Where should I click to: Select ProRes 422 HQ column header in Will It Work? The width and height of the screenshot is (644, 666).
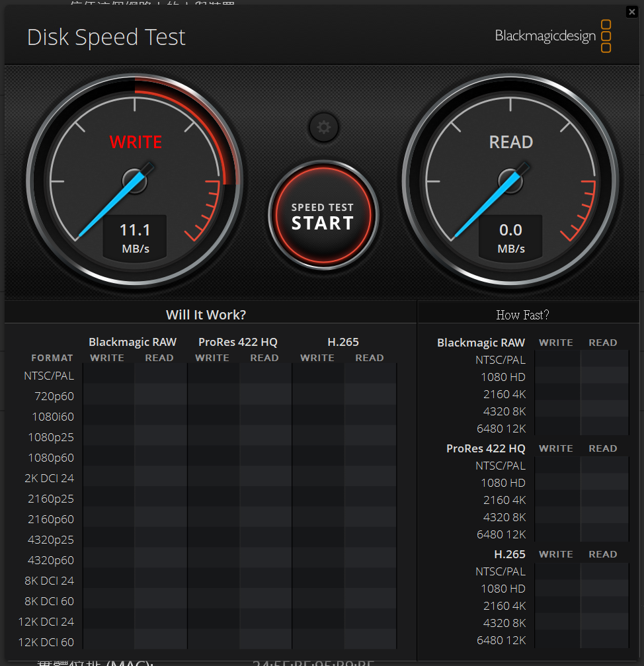coord(238,342)
